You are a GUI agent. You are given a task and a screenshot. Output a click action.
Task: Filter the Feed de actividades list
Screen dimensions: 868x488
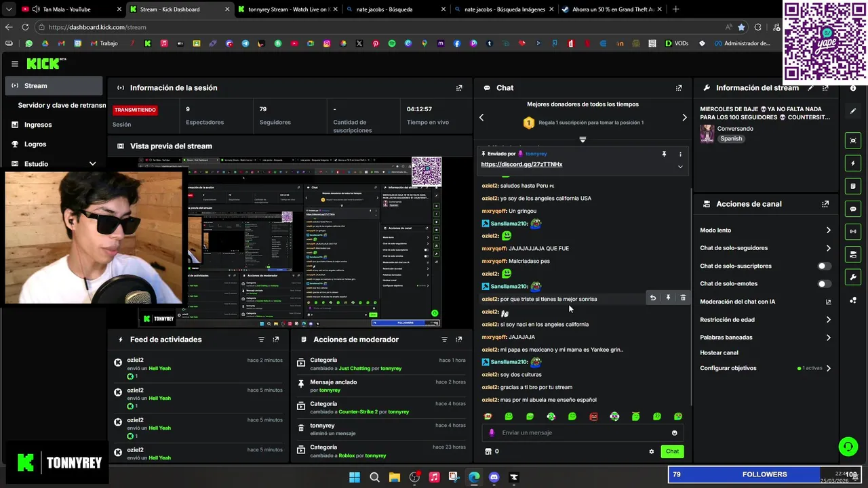point(261,340)
